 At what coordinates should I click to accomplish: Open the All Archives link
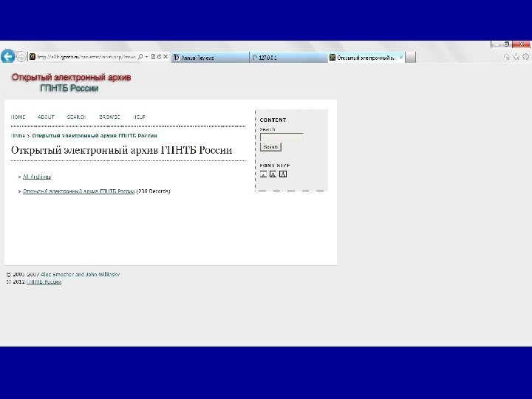(x=37, y=177)
